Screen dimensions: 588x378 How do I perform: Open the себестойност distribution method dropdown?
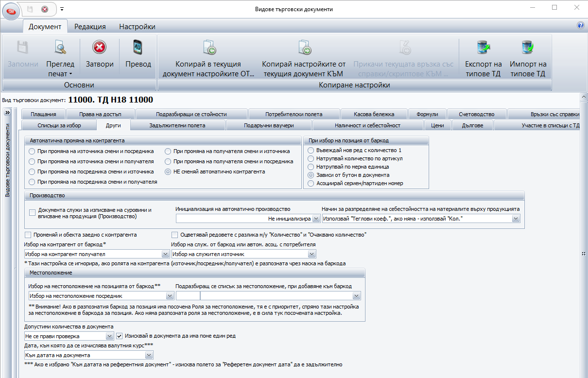516,219
